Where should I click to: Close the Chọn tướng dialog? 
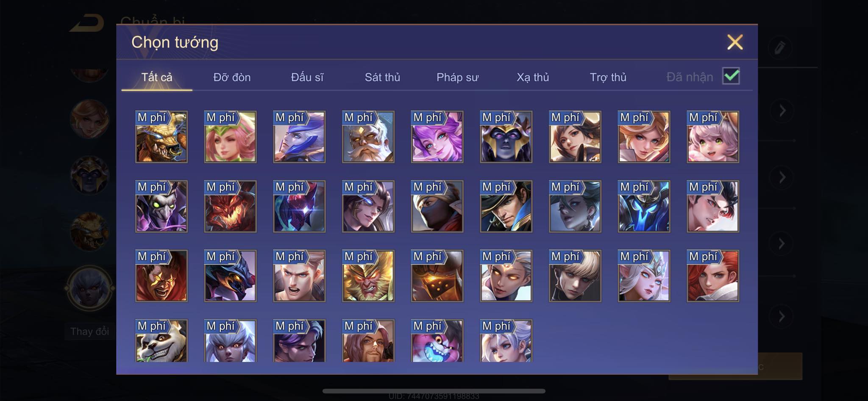coord(735,42)
